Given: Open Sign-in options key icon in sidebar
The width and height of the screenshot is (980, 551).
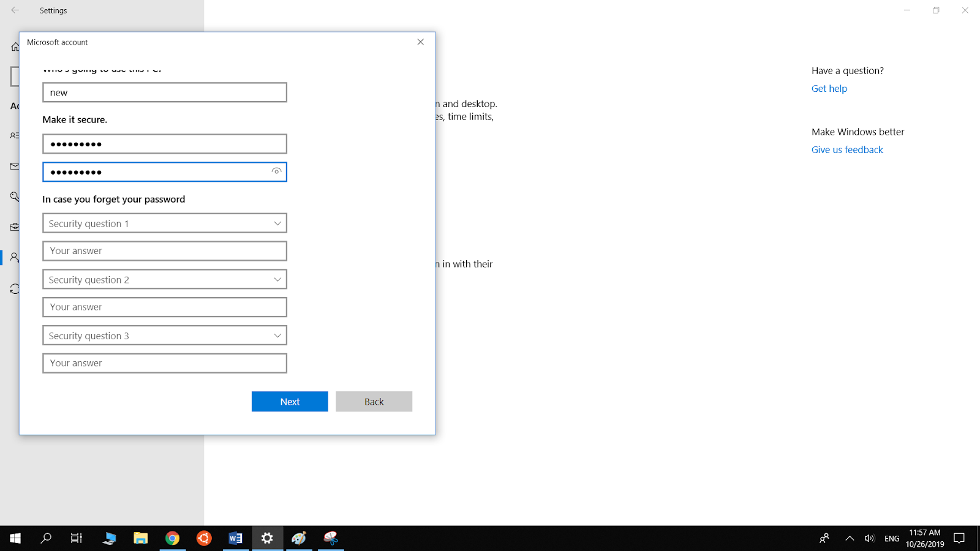Looking at the screenshot, I should pos(15,197).
